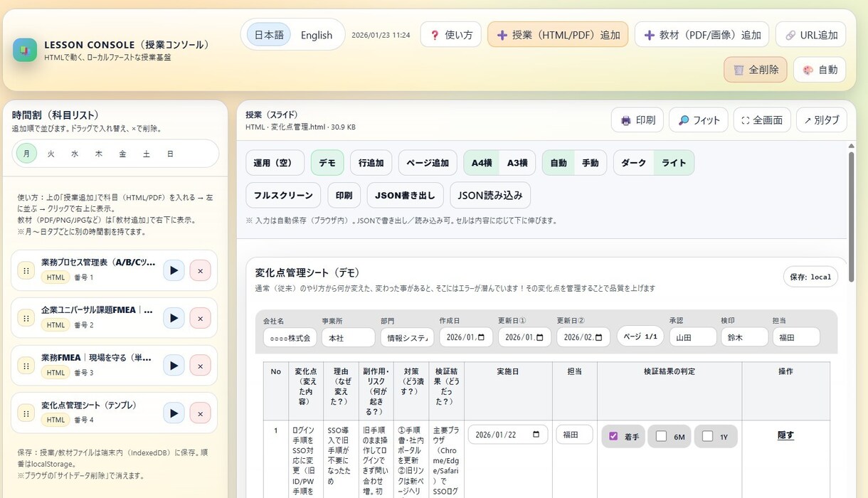Viewport: 868px width, 498px height.
Task: Click the JSON書き出し button
Action: coord(406,195)
